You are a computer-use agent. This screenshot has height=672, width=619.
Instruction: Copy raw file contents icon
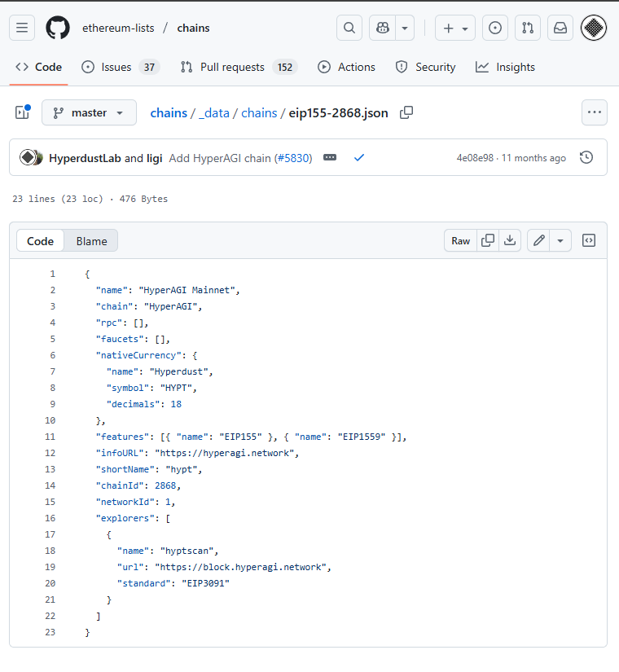click(488, 240)
